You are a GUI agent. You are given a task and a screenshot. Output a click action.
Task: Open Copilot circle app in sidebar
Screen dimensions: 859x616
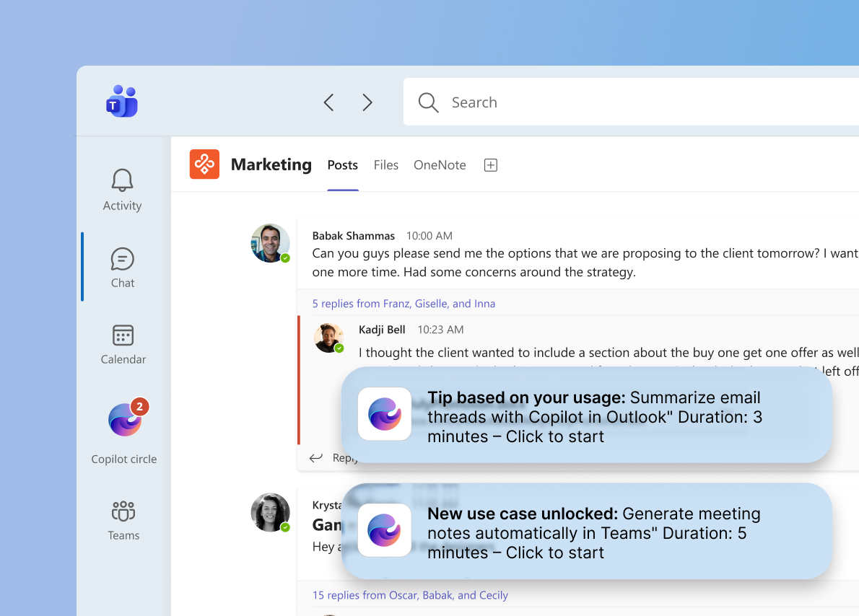tap(124, 431)
